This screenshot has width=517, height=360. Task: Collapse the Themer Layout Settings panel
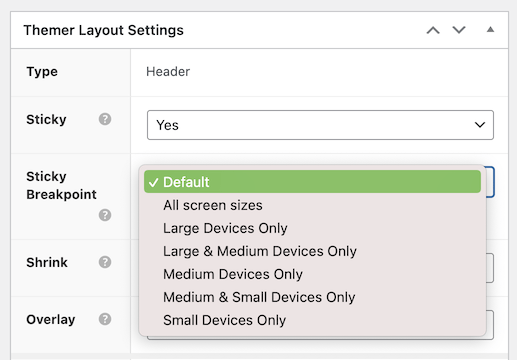(x=490, y=30)
